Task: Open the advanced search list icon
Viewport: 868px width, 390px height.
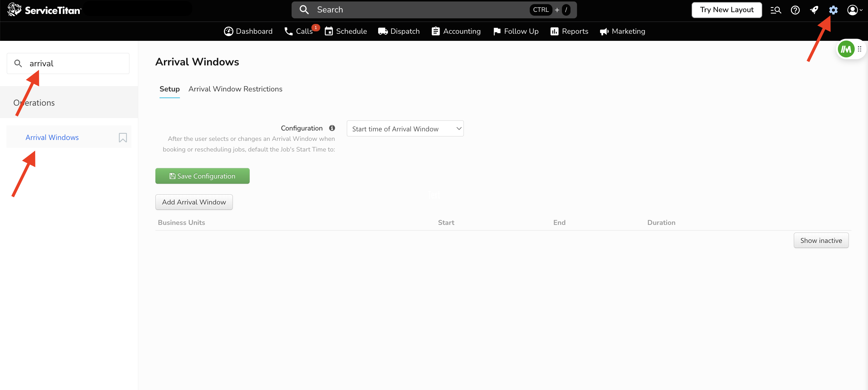Action: 775,10
